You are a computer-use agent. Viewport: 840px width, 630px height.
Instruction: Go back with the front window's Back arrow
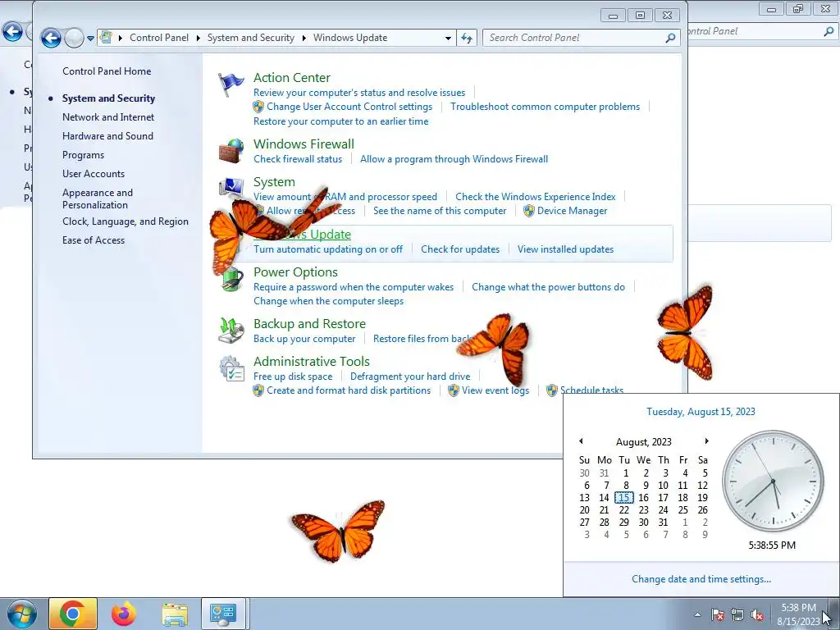51,38
